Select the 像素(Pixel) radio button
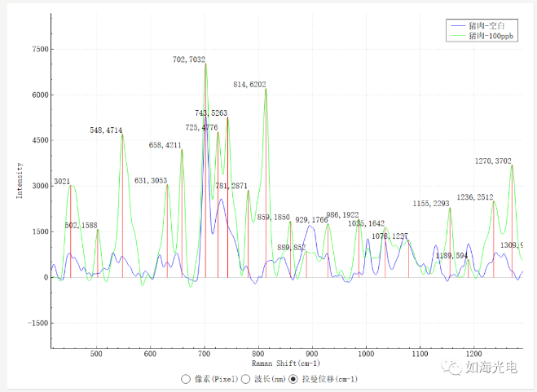 (x=187, y=379)
